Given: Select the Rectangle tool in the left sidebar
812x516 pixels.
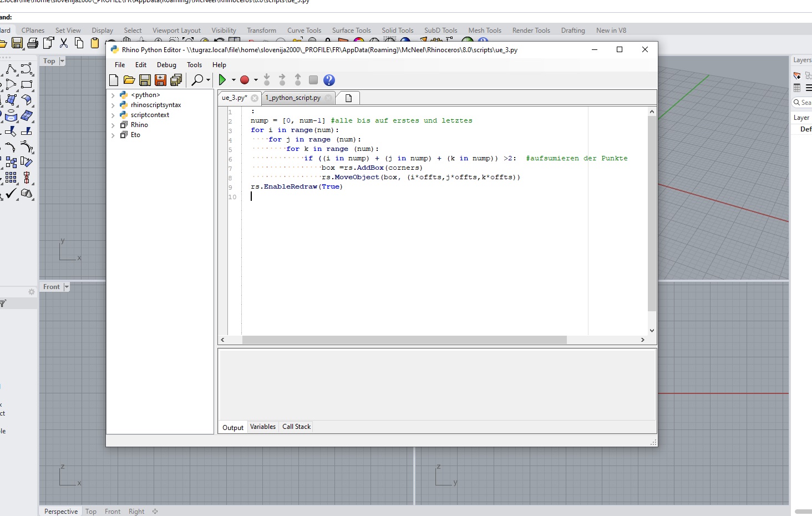Looking at the screenshot, I should pyautogui.click(x=27, y=84).
